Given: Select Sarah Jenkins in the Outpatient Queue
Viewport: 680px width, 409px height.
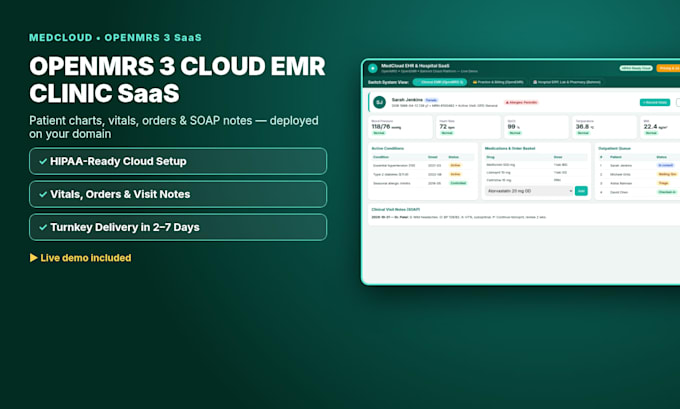Looking at the screenshot, I should 639,165.
